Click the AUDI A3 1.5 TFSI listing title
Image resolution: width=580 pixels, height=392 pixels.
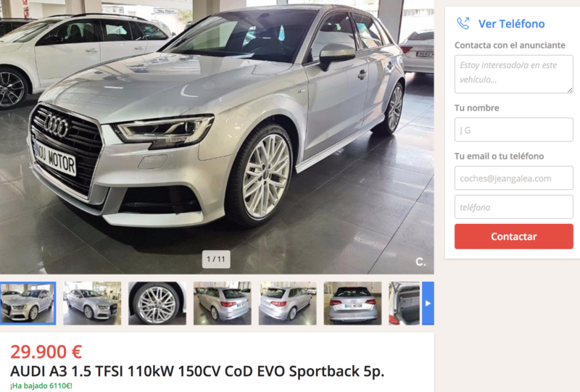197,371
